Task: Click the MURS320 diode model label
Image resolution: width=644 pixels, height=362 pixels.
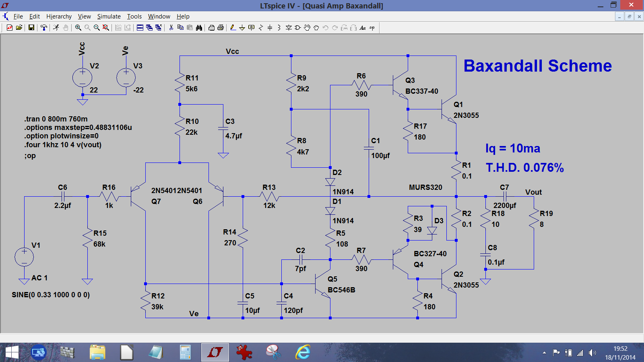Action: click(x=425, y=187)
